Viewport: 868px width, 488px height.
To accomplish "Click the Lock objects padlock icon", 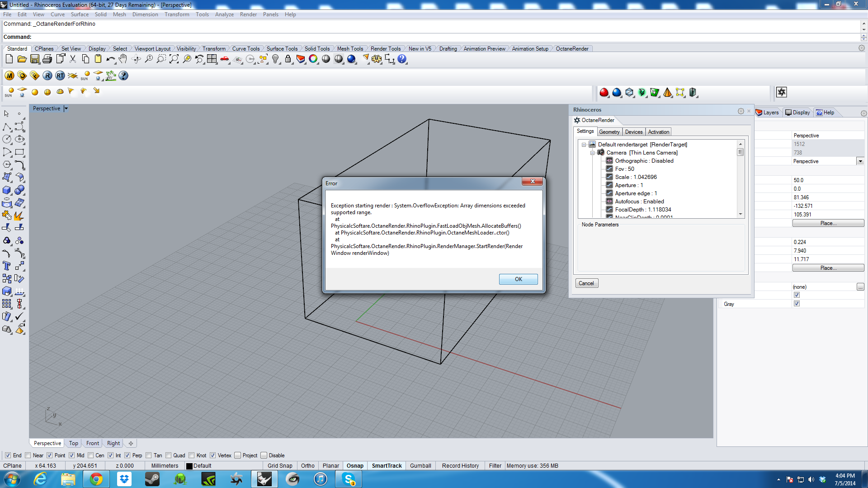I will 288,59.
